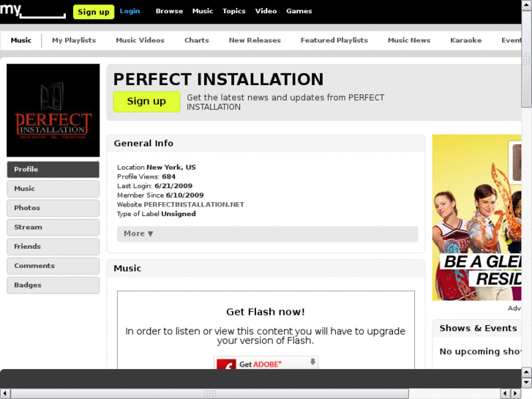The image size is (532, 399).
Task: Click the PERFECT INSTALLATION page title
Action: (x=218, y=80)
